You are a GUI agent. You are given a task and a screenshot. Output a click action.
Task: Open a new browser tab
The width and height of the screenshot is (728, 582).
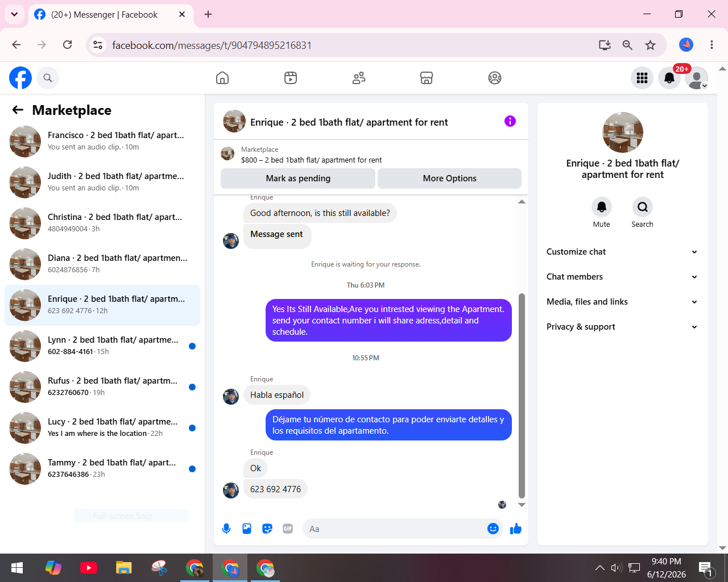pos(208,14)
